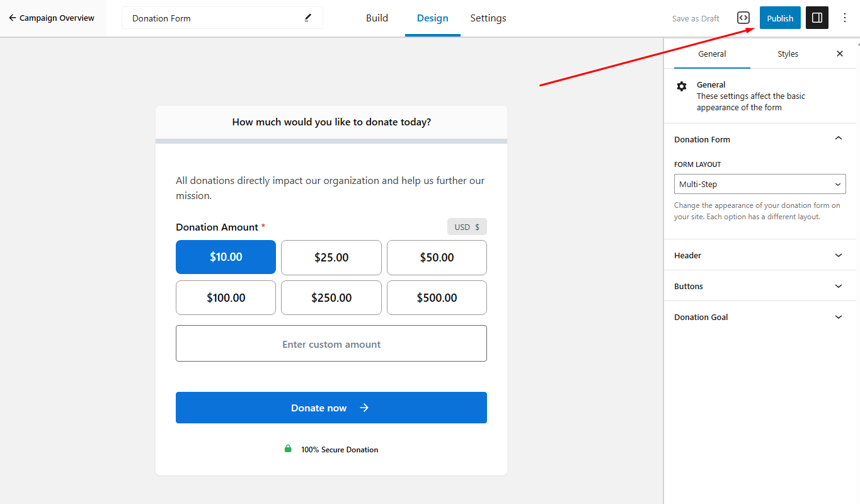Click the Publish button
The height and width of the screenshot is (504, 860).
point(780,18)
